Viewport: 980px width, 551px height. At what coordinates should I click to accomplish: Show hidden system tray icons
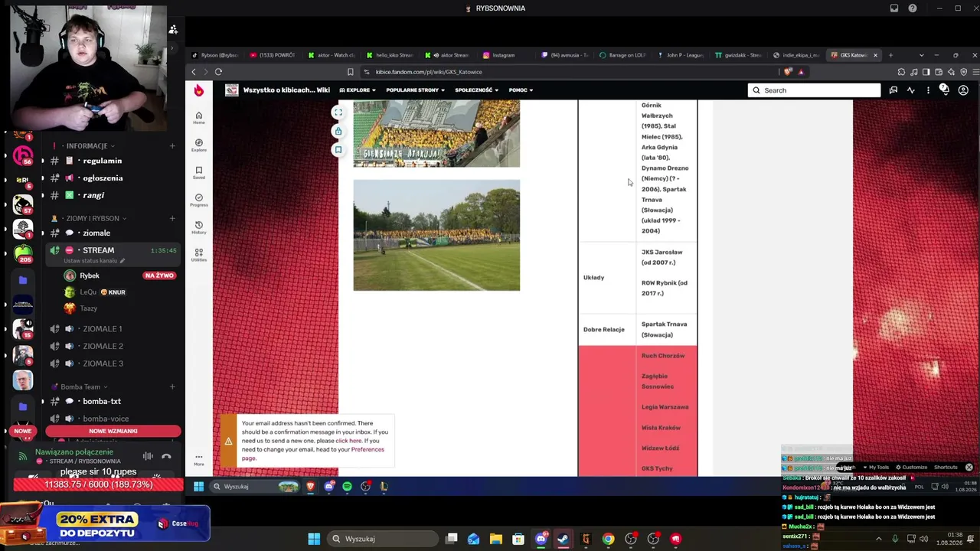pyautogui.click(x=878, y=539)
